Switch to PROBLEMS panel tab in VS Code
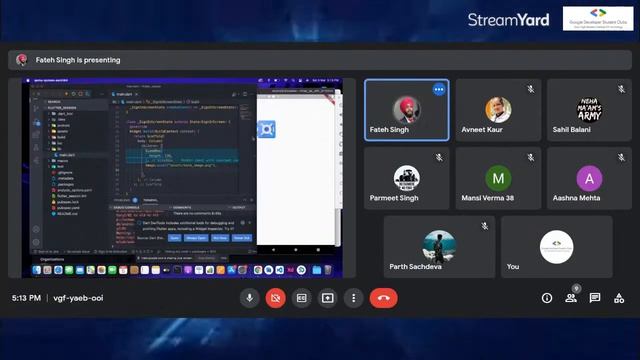This screenshot has height=360, width=640. 122,200
